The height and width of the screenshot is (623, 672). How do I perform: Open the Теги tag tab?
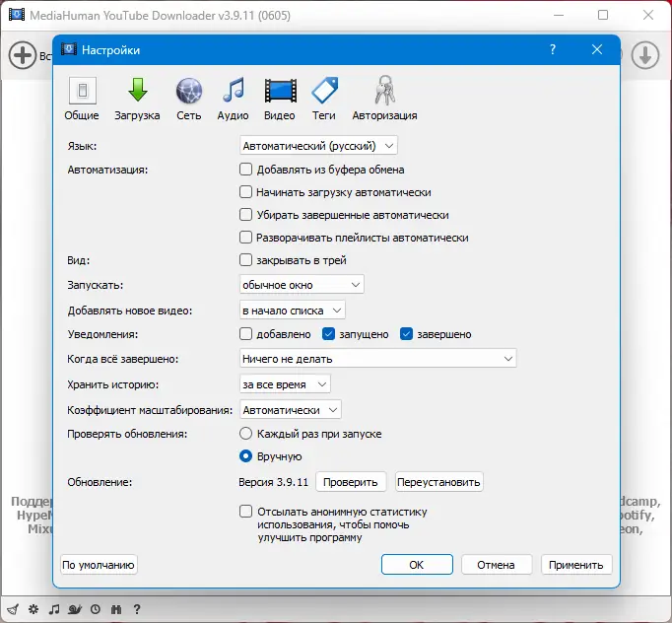coord(324,90)
